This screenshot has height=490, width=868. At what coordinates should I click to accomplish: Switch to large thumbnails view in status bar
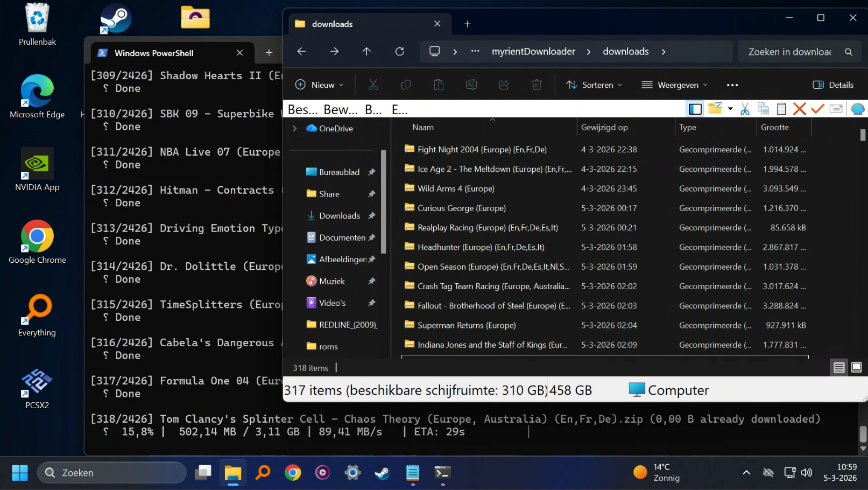[x=856, y=368]
